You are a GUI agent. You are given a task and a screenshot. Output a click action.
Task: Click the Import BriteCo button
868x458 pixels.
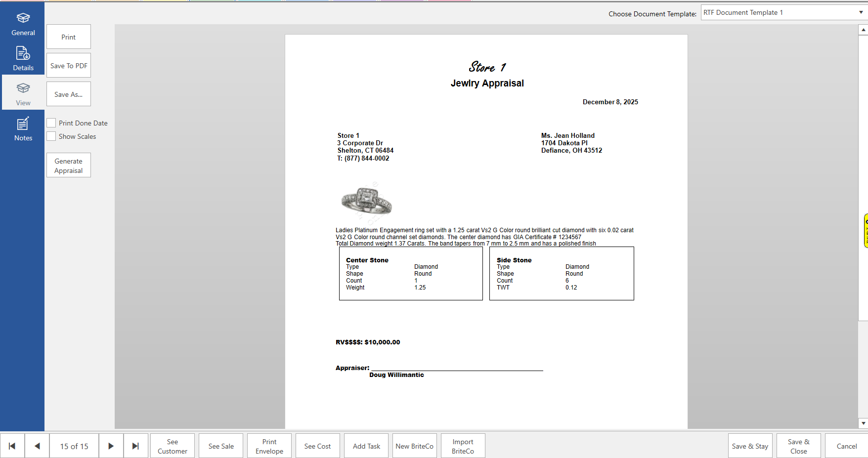point(463,446)
